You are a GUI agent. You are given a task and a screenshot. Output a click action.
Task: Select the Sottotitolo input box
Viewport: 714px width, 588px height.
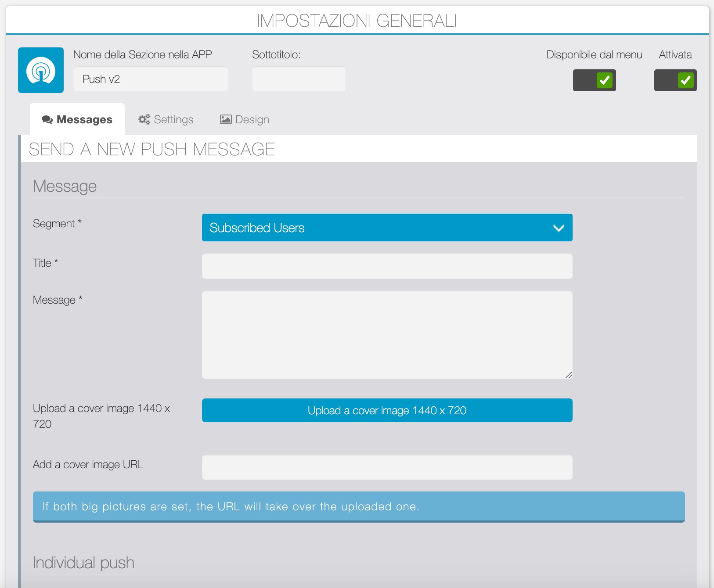[298, 79]
